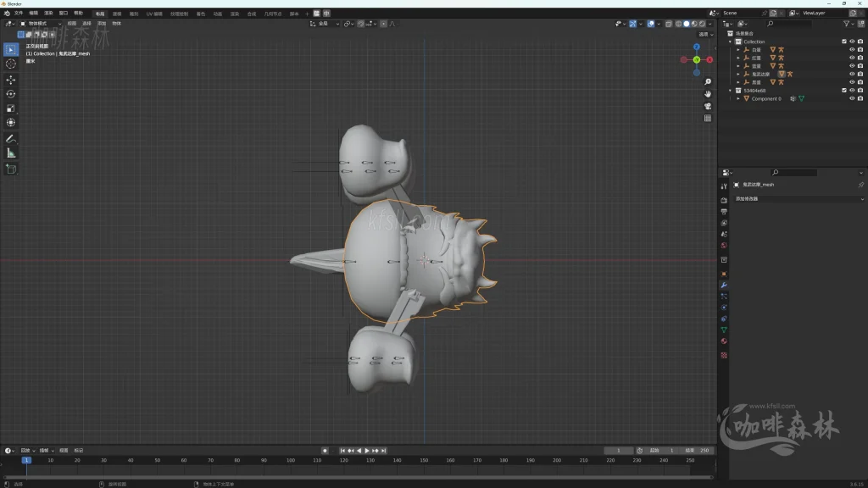Image resolution: width=868 pixels, height=488 pixels.
Task: Select the Move tool in the left toolbar
Action: 11,80
